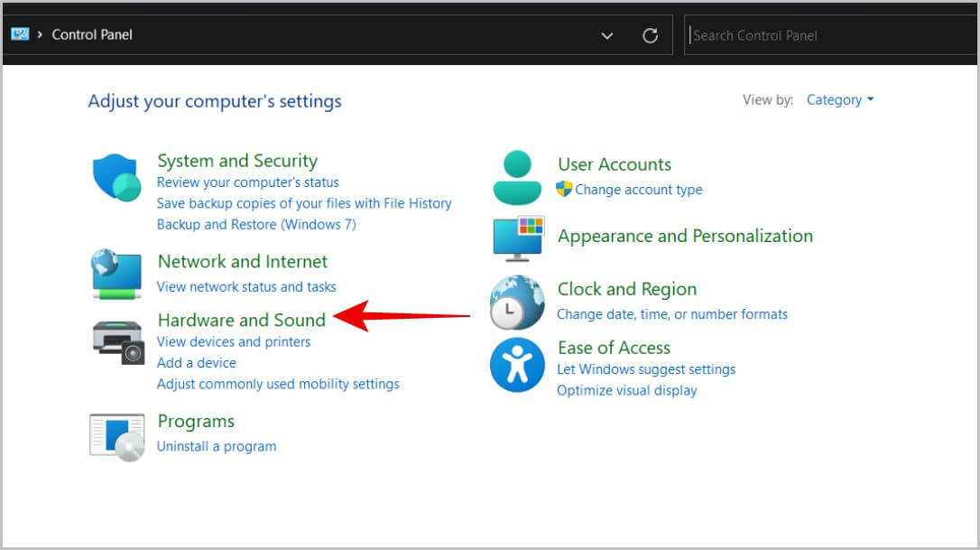
Task: Click the Ease of Access icon
Action: point(517,365)
